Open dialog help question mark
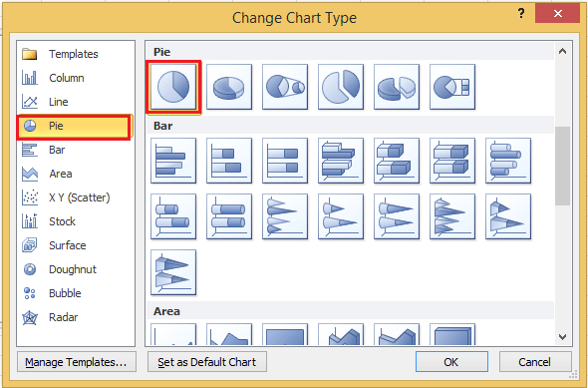The height and width of the screenshot is (388, 588). tap(521, 14)
